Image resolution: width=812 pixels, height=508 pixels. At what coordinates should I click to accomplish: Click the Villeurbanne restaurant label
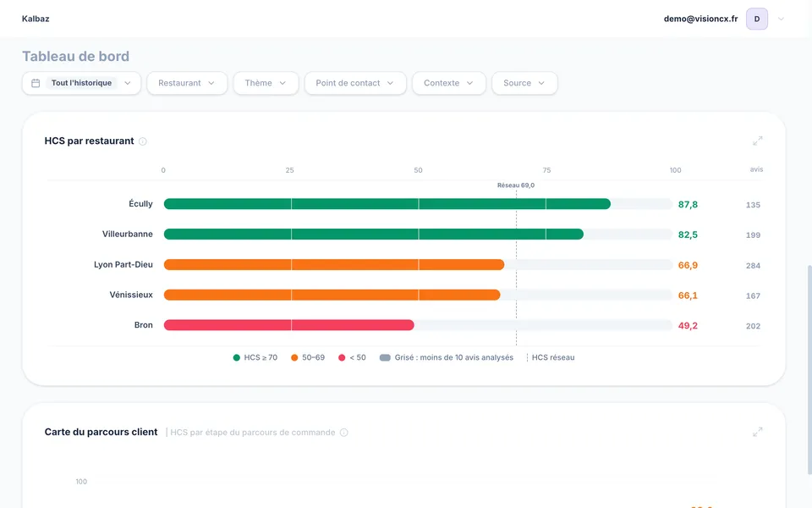click(128, 235)
